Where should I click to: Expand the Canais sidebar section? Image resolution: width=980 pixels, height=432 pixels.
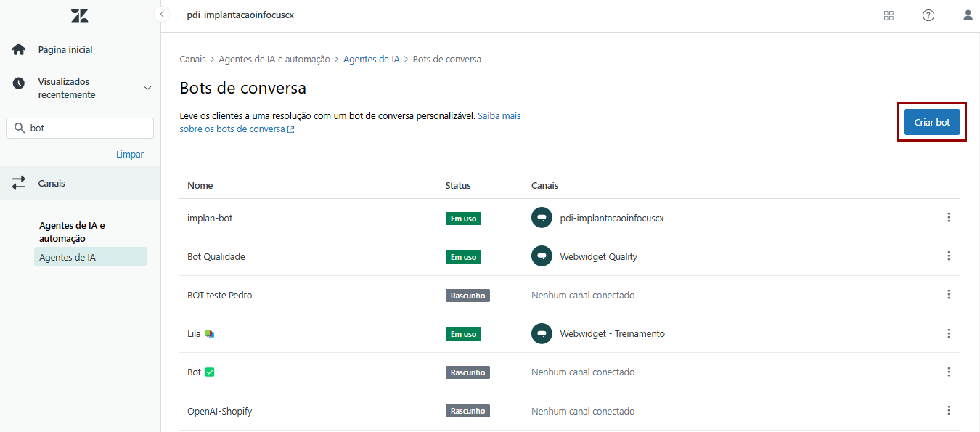pyautogui.click(x=52, y=184)
